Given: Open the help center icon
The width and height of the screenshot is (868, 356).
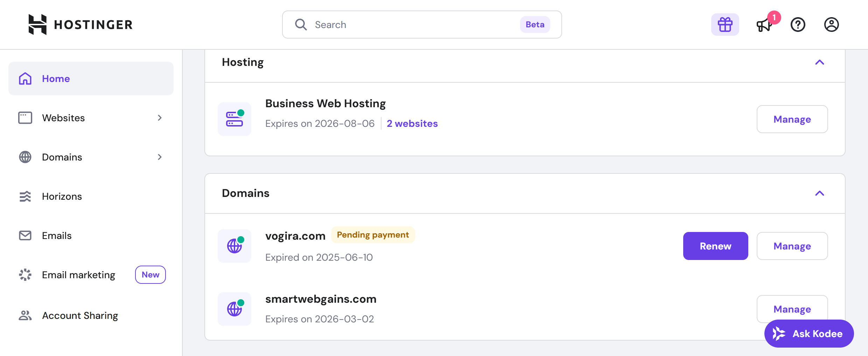Looking at the screenshot, I should coord(798,24).
